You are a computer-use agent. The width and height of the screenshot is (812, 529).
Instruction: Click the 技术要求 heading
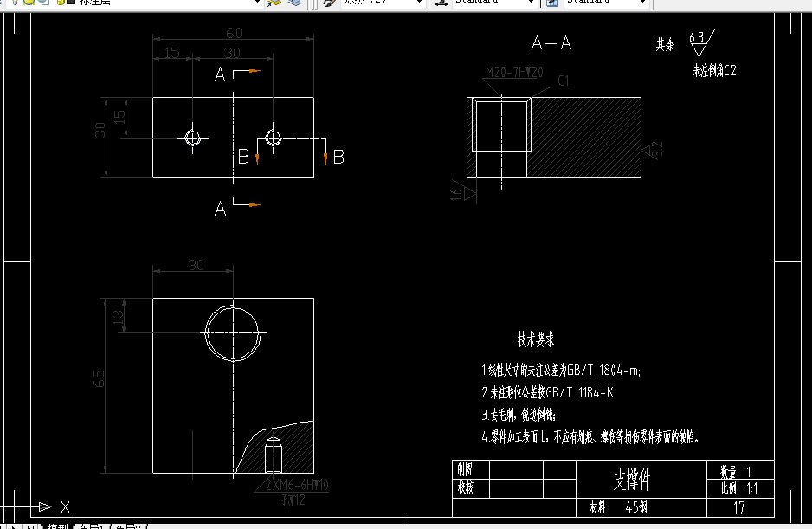tap(536, 340)
